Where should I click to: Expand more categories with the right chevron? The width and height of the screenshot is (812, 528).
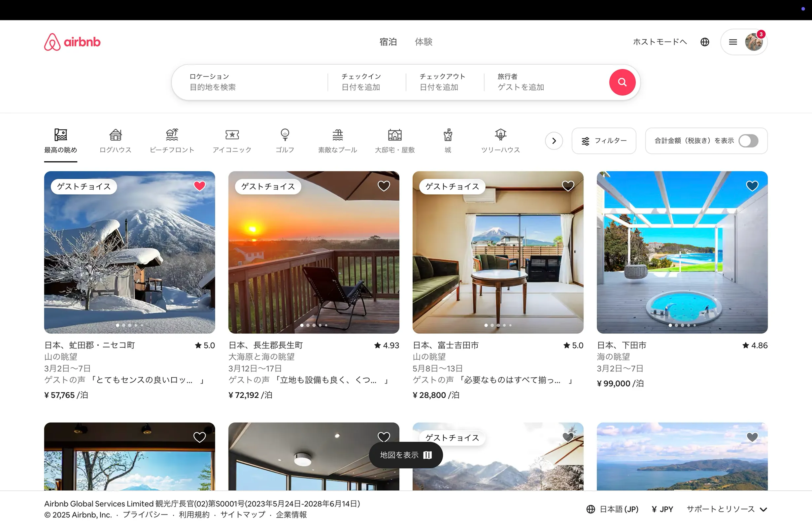(x=554, y=141)
